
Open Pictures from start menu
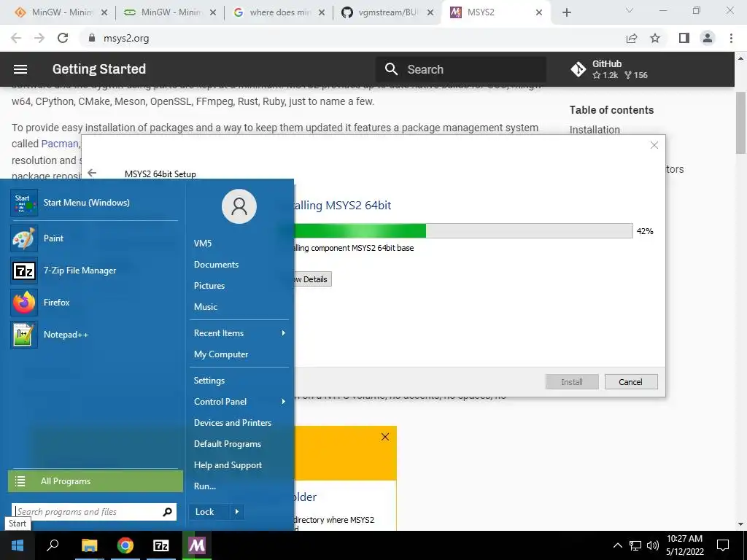coord(209,286)
